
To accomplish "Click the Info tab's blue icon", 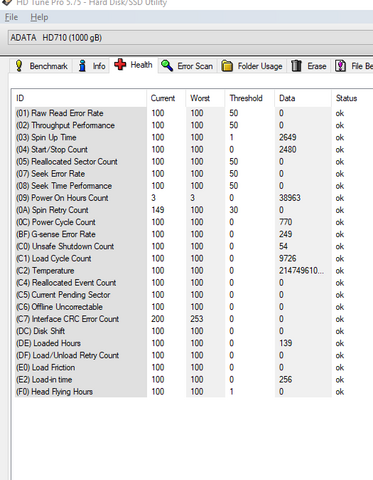I will [x=82, y=66].
